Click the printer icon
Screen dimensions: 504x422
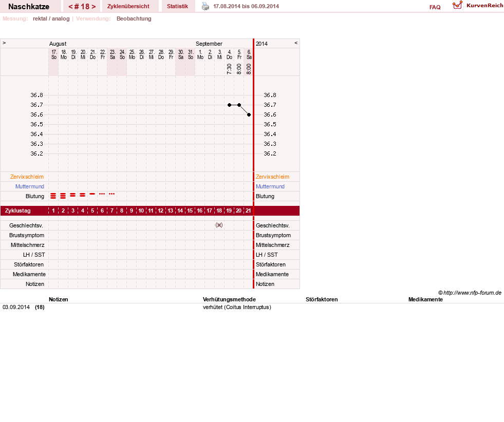(x=206, y=6)
